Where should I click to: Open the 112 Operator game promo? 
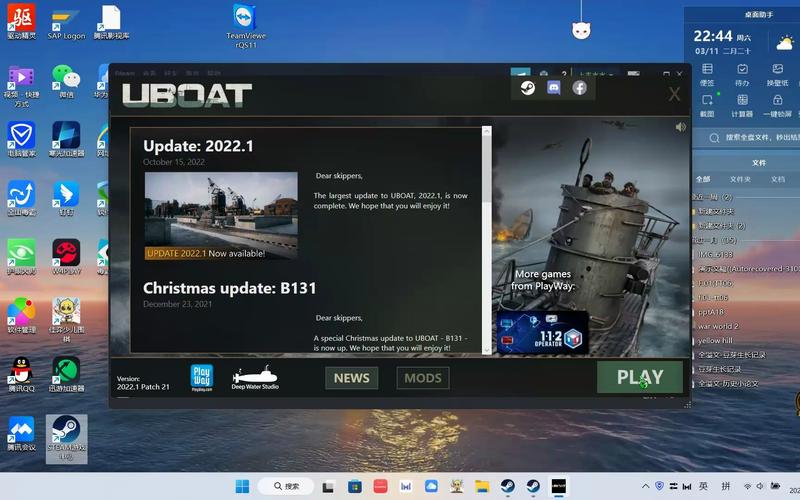[542, 332]
